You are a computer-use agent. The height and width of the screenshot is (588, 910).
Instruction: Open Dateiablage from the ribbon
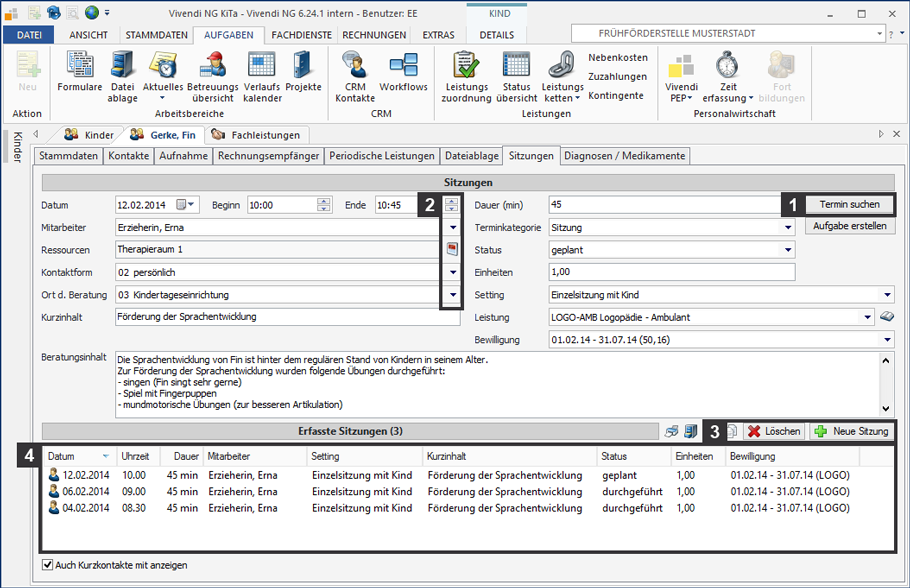122,77
